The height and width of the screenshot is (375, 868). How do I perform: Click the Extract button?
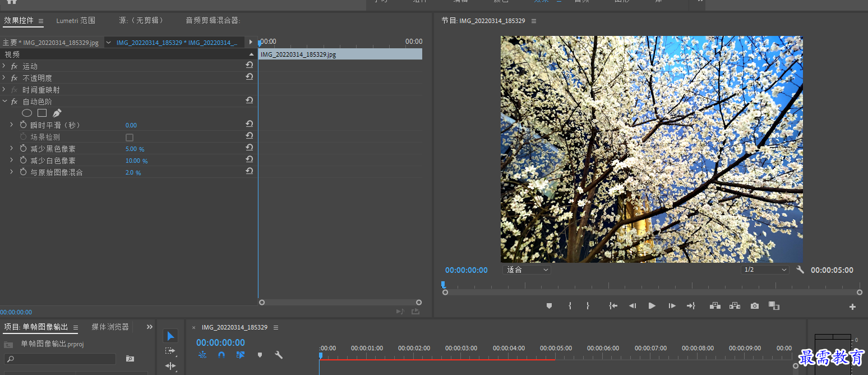coord(735,306)
